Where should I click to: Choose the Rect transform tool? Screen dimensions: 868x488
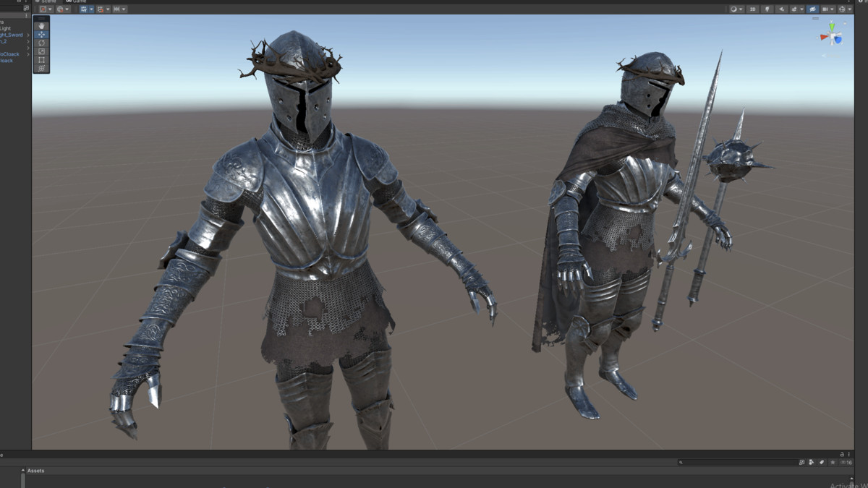click(x=41, y=59)
